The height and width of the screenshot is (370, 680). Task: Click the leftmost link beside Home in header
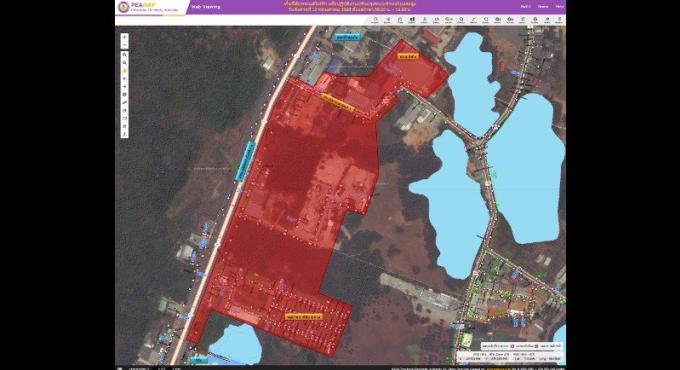526,7
